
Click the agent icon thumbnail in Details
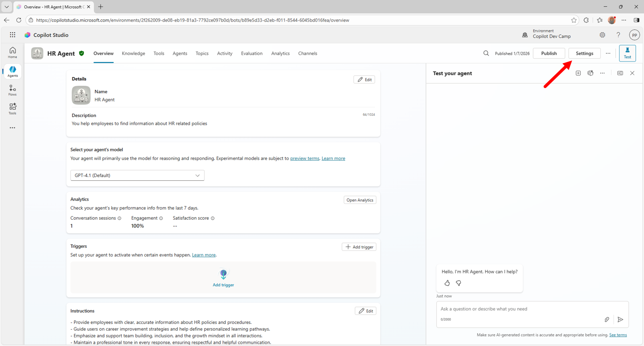(x=81, y=95)
